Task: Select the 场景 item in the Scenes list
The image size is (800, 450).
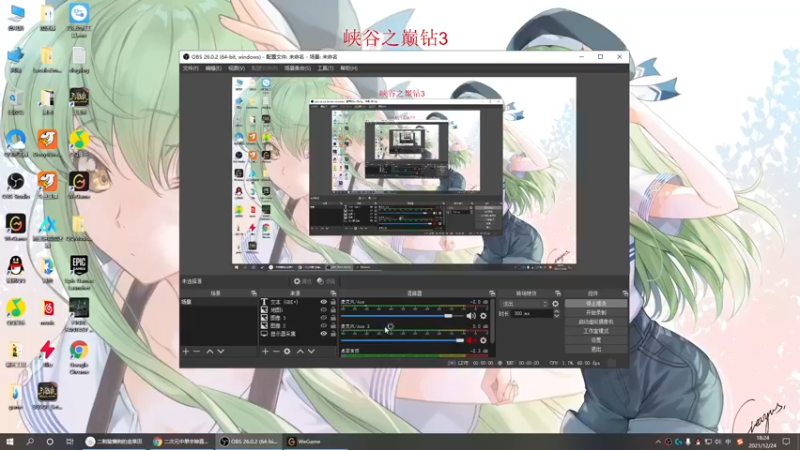Action: point(218,302)
